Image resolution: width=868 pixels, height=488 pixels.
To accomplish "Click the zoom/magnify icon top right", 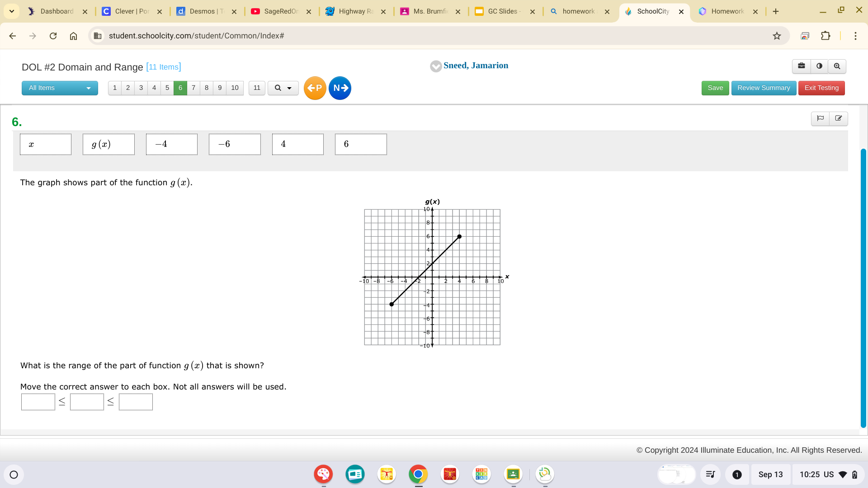I will [x=838, y=66].
